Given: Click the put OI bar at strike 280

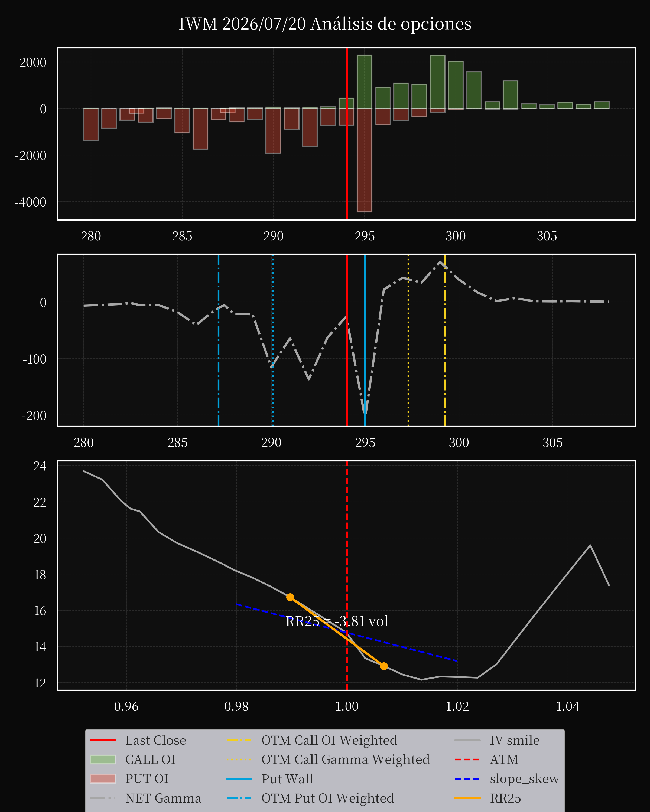Looking at the screenshot, I should pyautogui.click(x=91, y=124).
